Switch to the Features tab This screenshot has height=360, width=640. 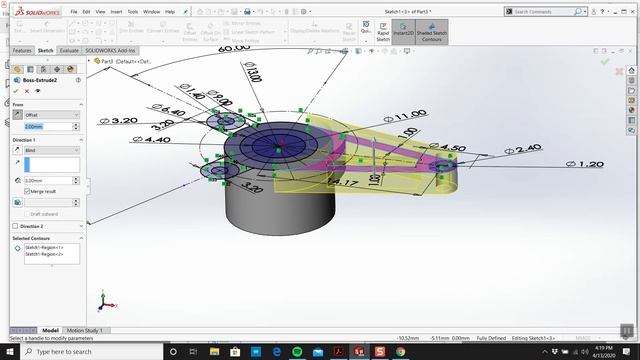[x=22, y=51]
